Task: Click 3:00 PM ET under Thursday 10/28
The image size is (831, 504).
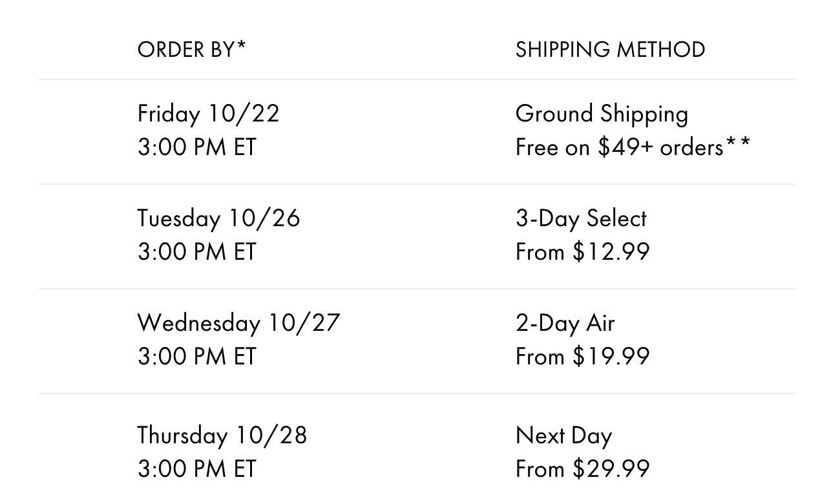Action: 196,469
